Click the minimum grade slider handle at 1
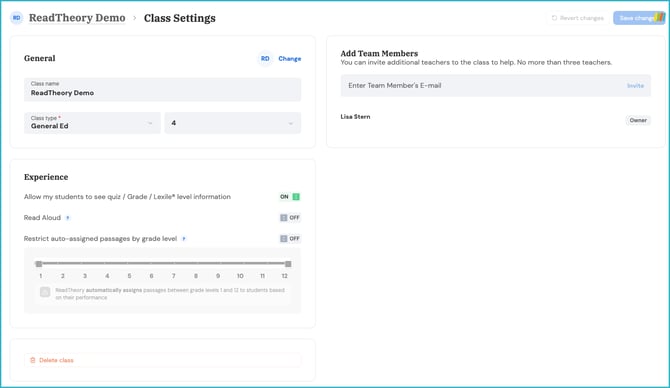The width and height of the screenshot is (670, 388). pos(39,264)
